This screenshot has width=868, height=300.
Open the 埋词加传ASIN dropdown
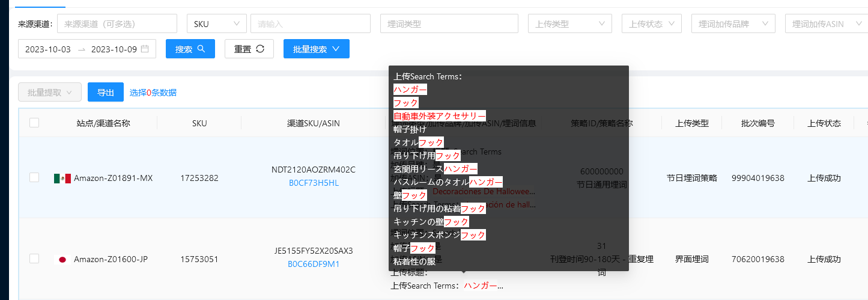[826, 23]
